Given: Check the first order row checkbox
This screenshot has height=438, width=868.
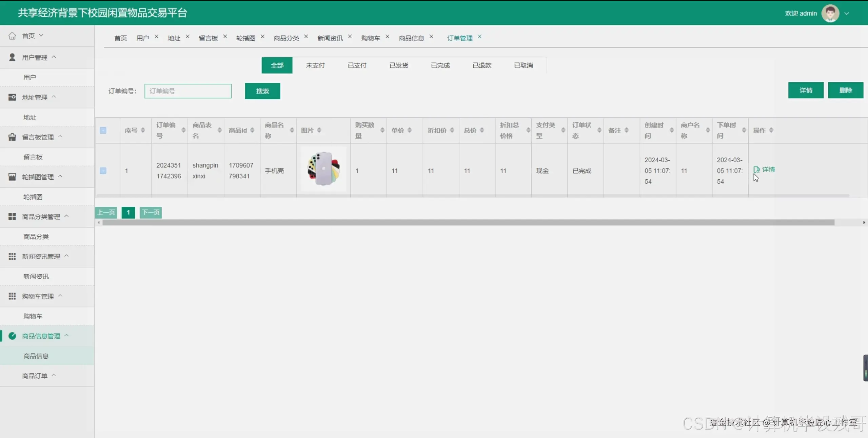Looking at the screenshot, I should point(103,171).
